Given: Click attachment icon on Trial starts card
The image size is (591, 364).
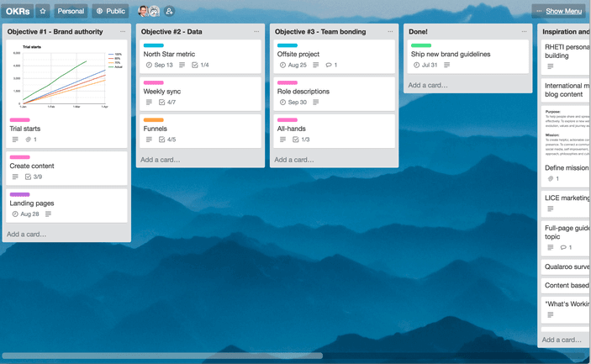Looking at the screenshot, I should point(28,140).
